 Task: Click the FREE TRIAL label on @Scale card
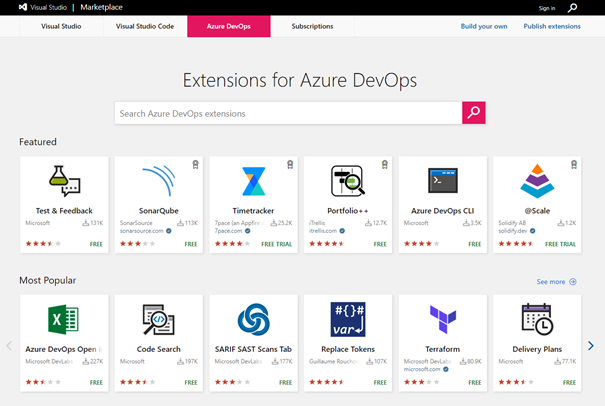(560, 244)
